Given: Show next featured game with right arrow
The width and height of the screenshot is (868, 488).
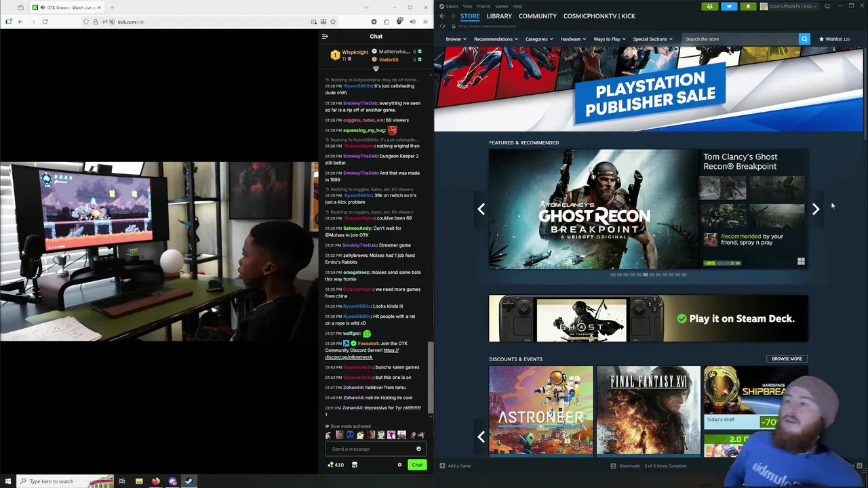Looking at the screenshot, I should [x=816, y=209].
